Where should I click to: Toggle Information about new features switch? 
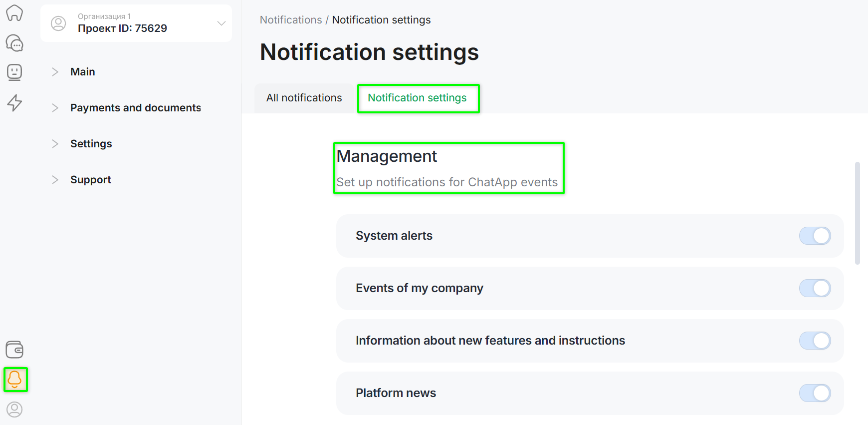(x=815, y=341)
